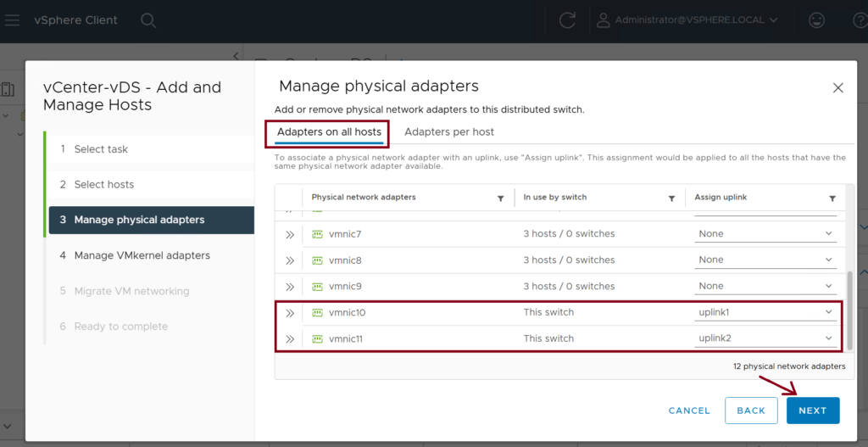This screenshot has height=447, width=868.
Task: Open the vSphere Client hamburger menu
Action: point(12,20)
